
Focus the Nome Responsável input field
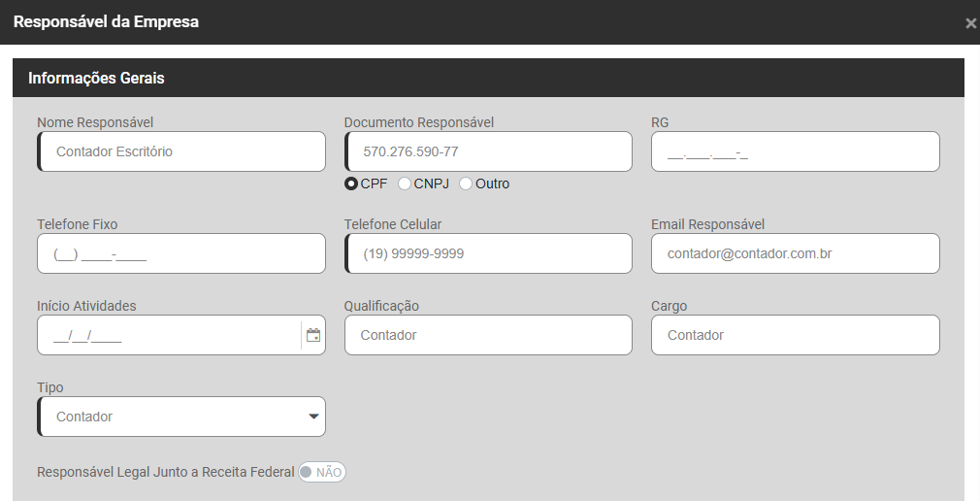(181, 151)
